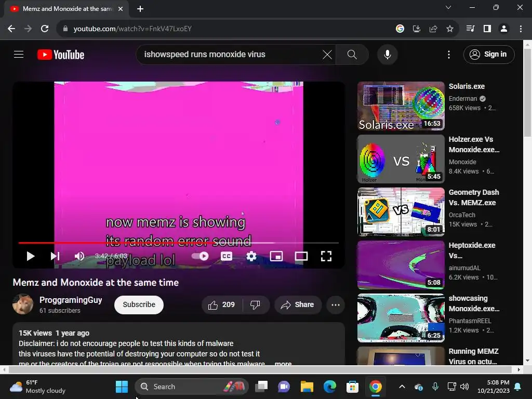
Task: Play the video
Action: (x=31, y=256)
